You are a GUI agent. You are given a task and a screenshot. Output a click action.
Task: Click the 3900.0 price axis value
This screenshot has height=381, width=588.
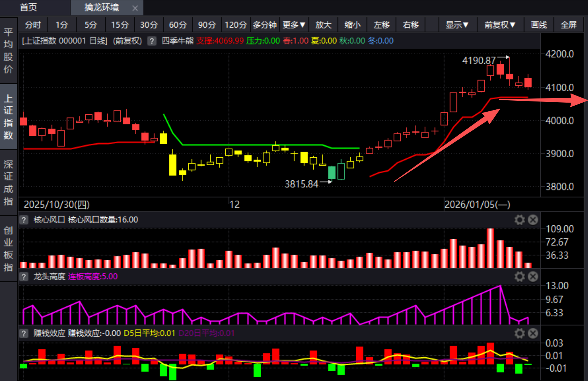560,154
